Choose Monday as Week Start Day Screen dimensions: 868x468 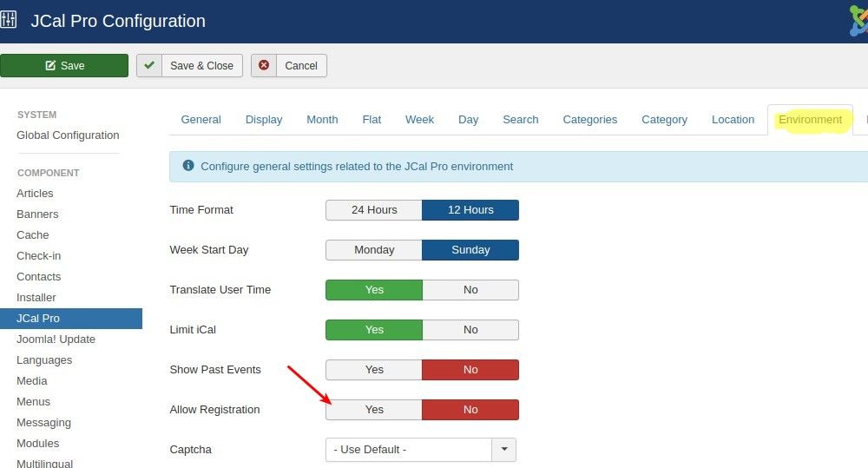(x=374, y=250)
